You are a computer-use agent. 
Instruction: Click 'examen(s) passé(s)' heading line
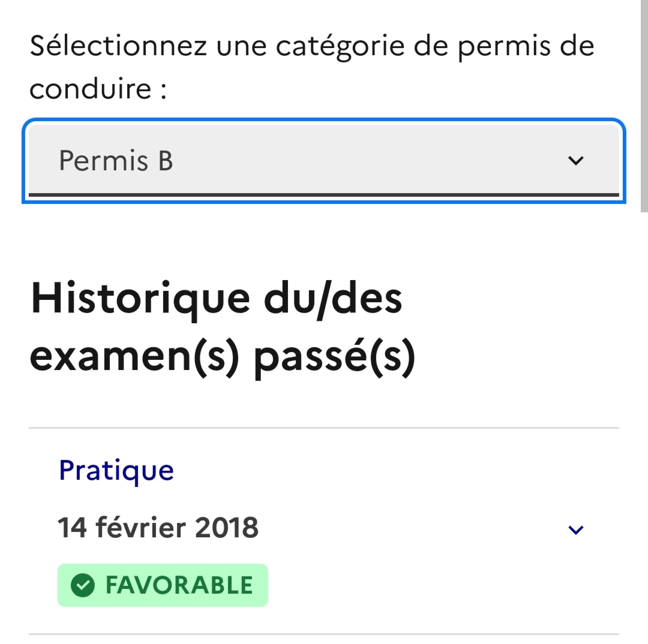(222, 357)
